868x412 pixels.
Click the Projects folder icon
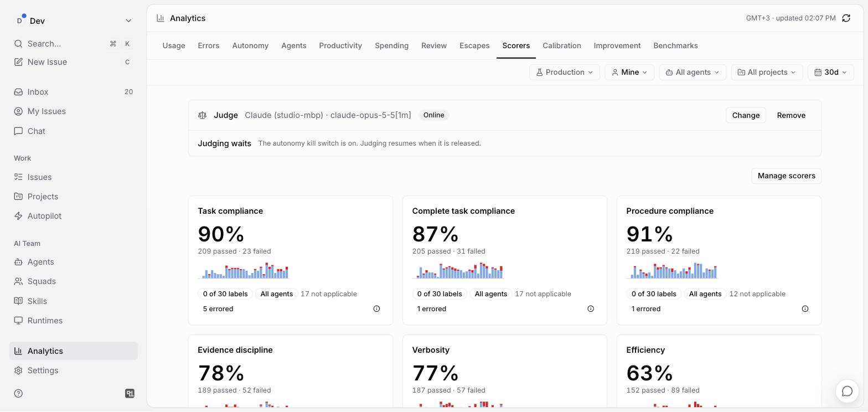(x=18, y=197)
